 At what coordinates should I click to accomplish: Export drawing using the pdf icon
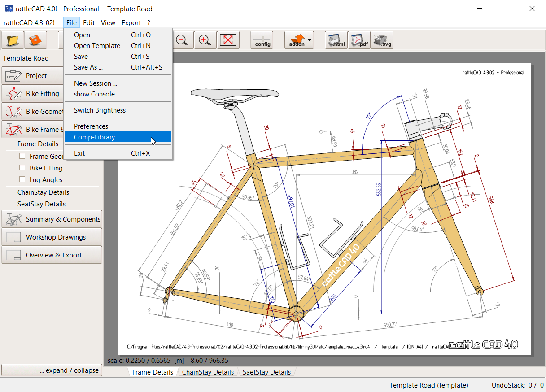[x=359, y=40]
